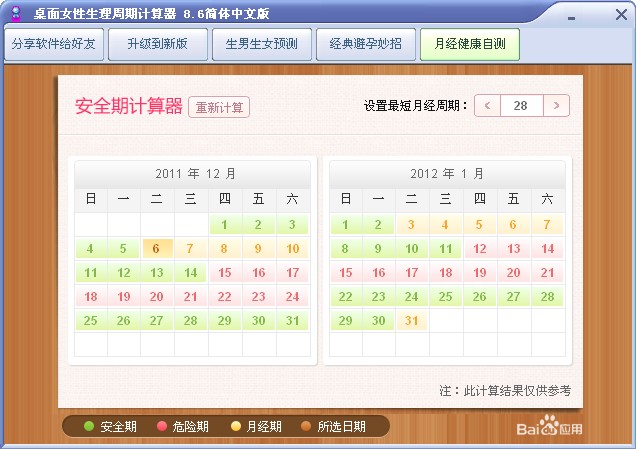Select January 31 in 2012 calendar

click(x=411, y=321)
